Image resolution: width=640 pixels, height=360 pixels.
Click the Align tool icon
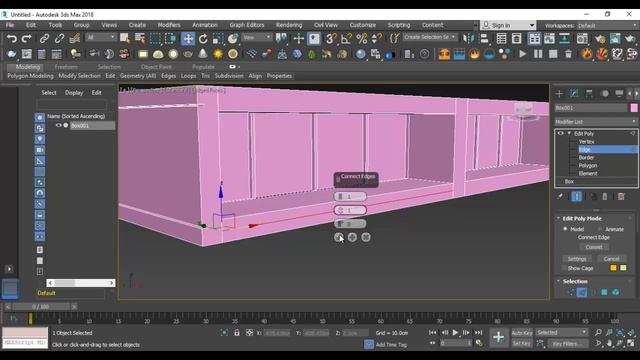point(484,39)
